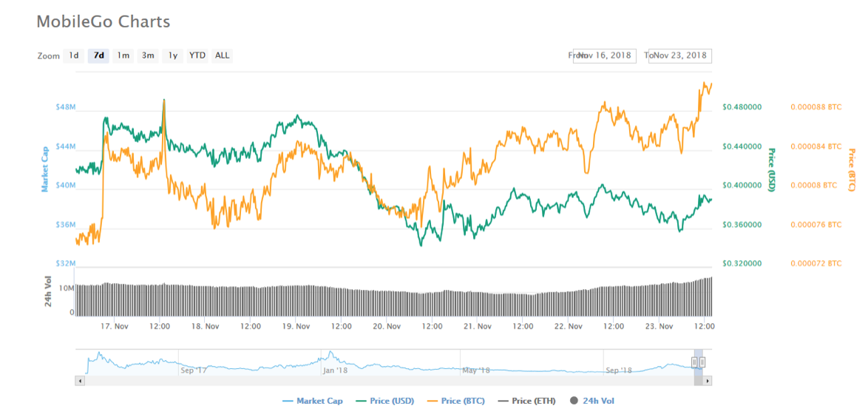This screenshot has width=868, height=417.
Task: Select YTD zoom range
Action: click(x=197, y=56)
